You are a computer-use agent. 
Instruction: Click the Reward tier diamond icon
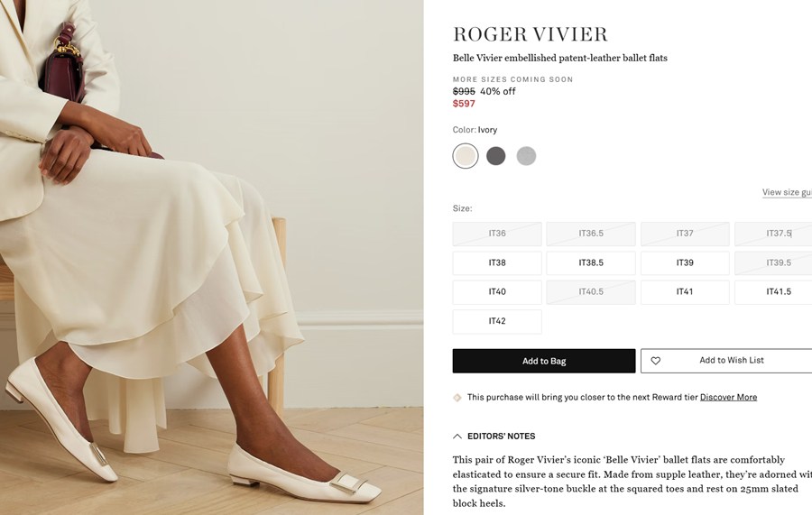click(x=457, y=398)
